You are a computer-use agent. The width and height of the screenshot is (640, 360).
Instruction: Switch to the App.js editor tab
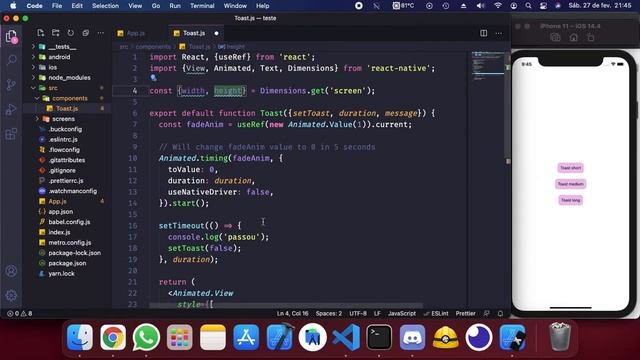(136, 33)
